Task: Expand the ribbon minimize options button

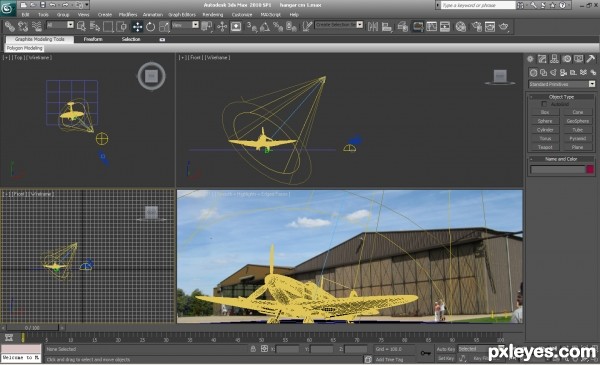Action: point(162,39)
